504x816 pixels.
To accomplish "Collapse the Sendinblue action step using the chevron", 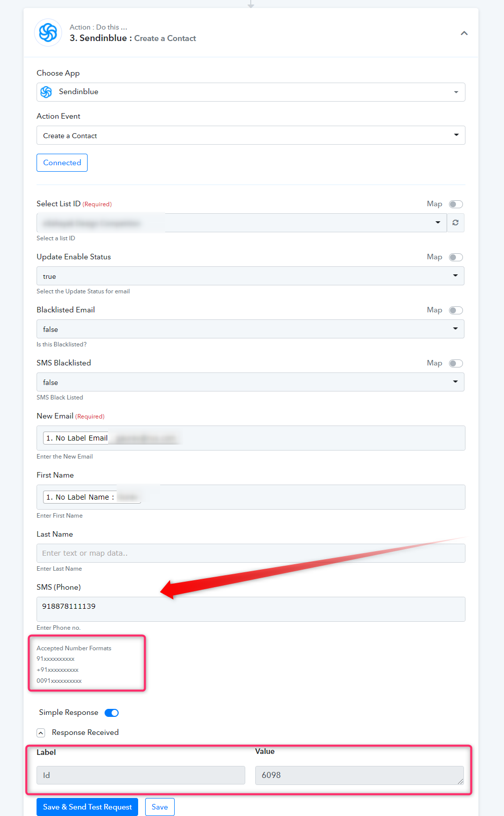I will click(x=464, y=33).
